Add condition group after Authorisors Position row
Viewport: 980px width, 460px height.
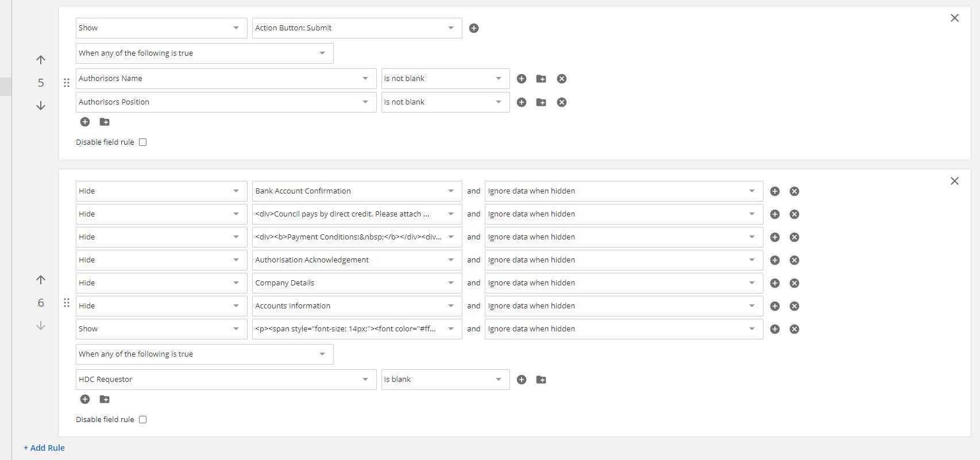[x=541, y=102]
